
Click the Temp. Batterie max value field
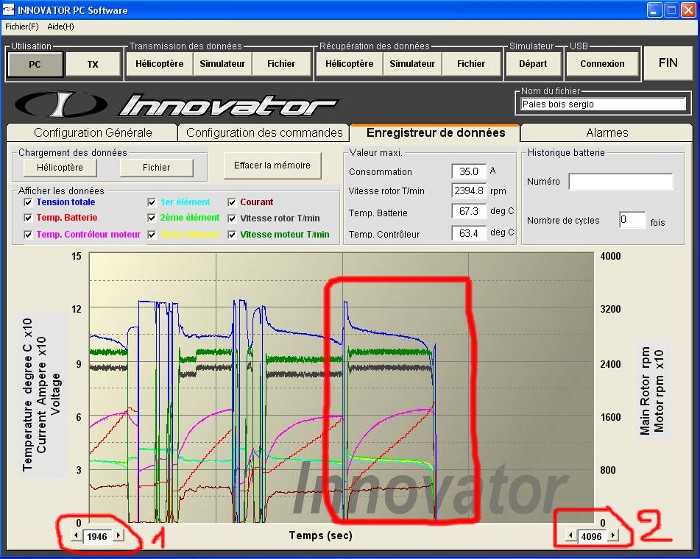point(469,211)
